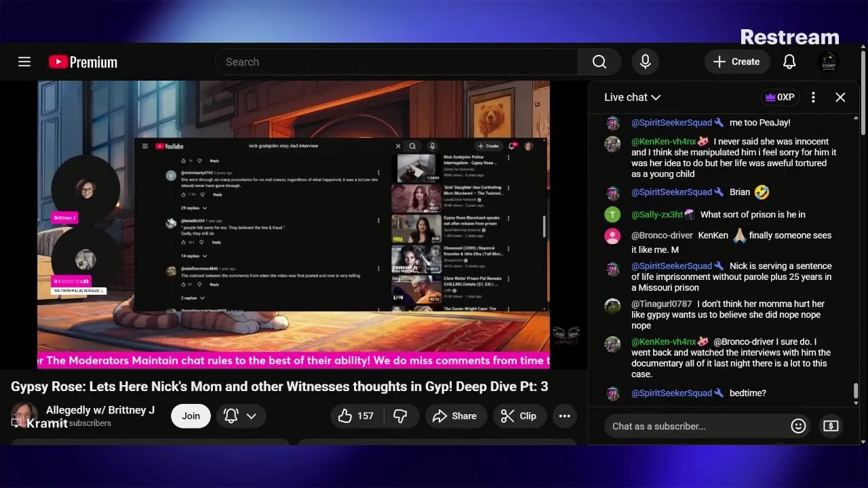This screenshot has width=868, height=488.
Task: Open Gypsy Rose Blanchard speaks out thumbnail
Action: pos(416,229)
